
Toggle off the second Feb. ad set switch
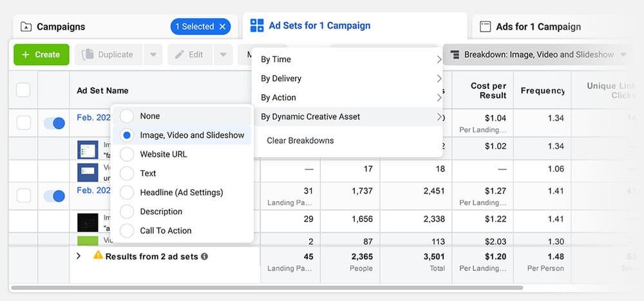pos(54,196)
